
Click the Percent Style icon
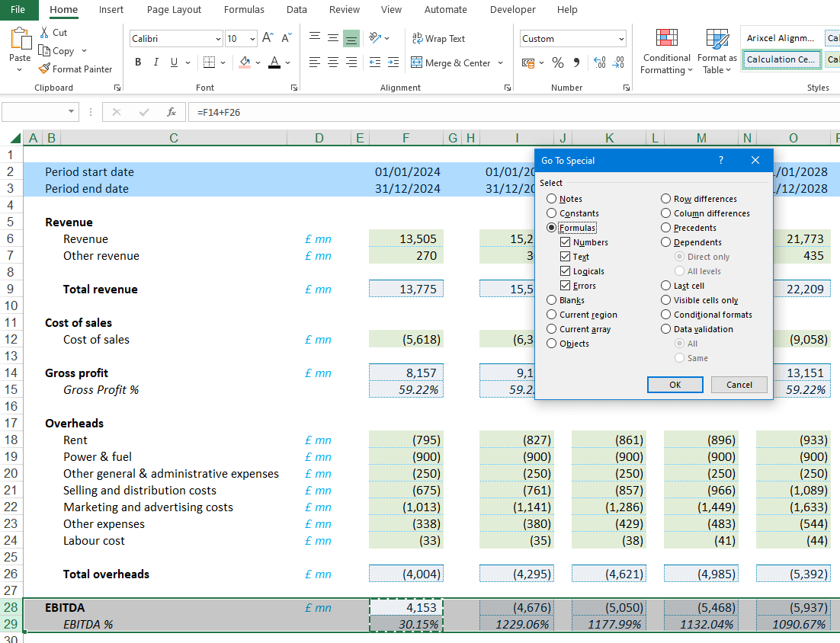coord(558,62)
